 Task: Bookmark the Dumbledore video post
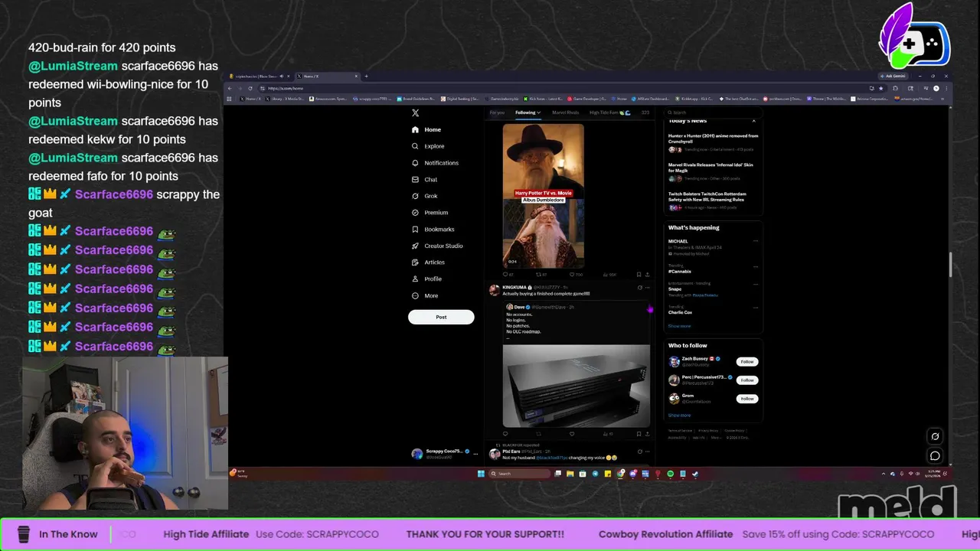point(639,274)
